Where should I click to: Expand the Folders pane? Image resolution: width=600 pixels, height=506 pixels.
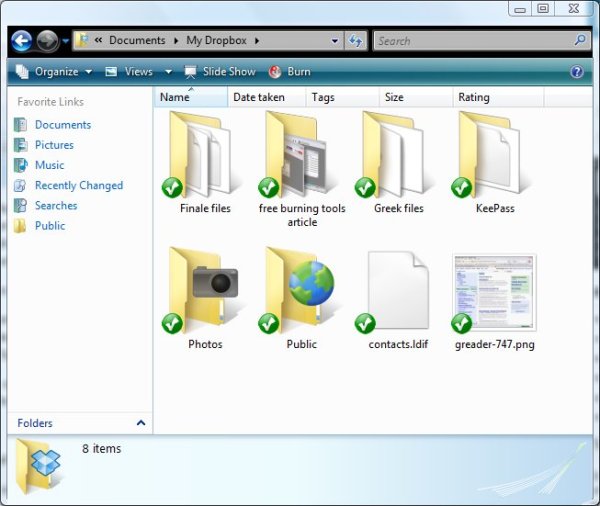(x=140, y=423)
